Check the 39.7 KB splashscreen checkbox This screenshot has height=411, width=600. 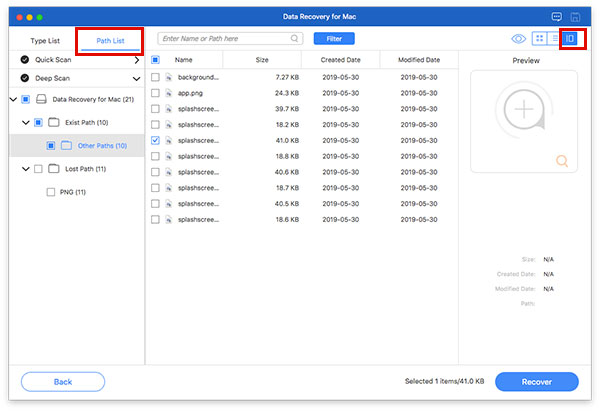155,109
